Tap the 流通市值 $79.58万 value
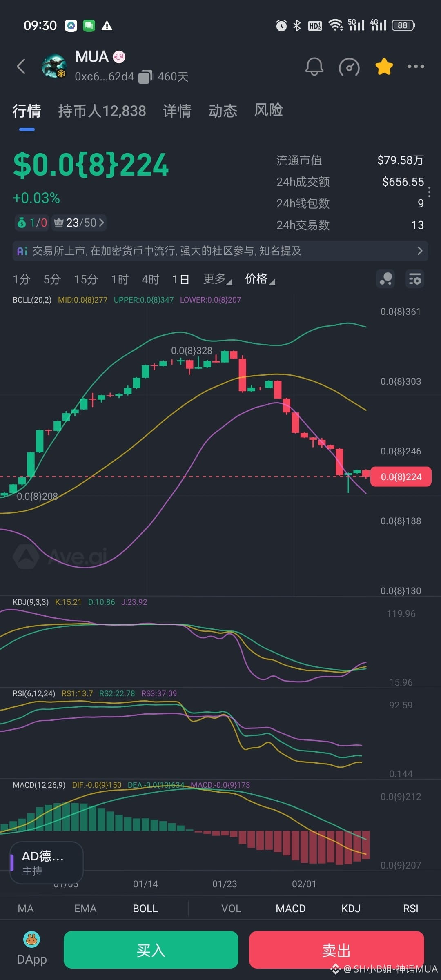This screenshot has height=980, width=441. (400, 160)
